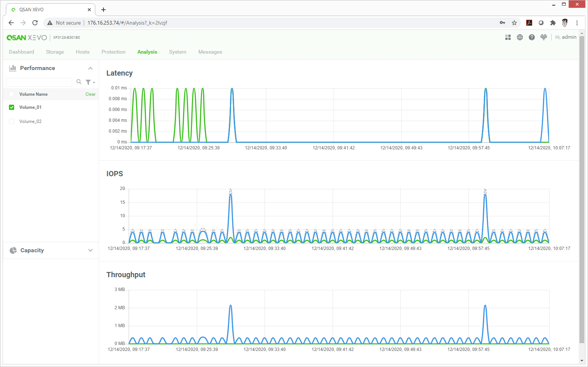Go to the Hosts tab
The height and width of the screenshot is (367, 588).
pos(83,52)
